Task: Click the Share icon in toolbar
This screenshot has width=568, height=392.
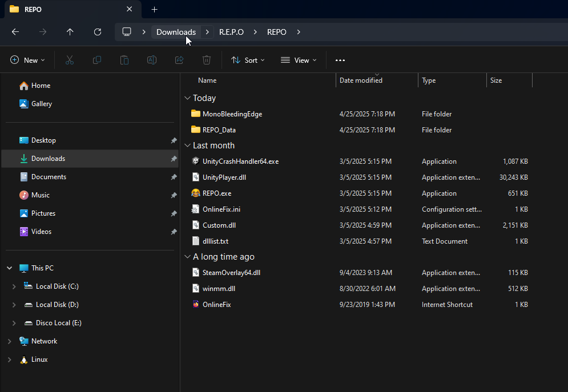Action: pyautogui.click(x=179, y=60)
